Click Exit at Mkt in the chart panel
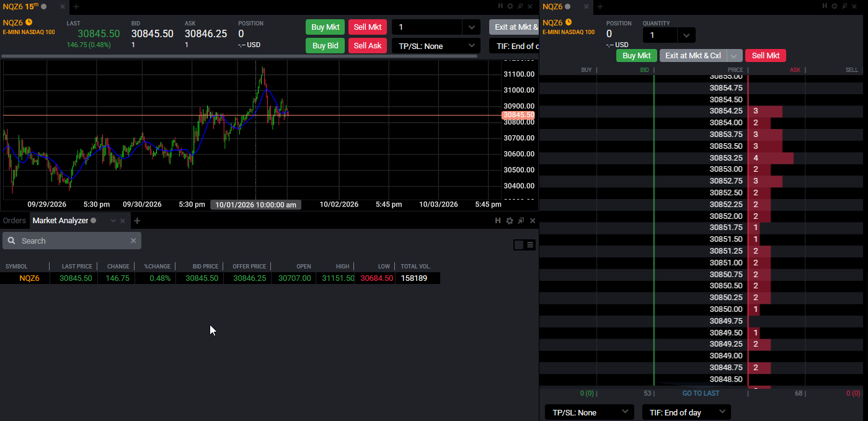868x421 pixels. point(514,27)
